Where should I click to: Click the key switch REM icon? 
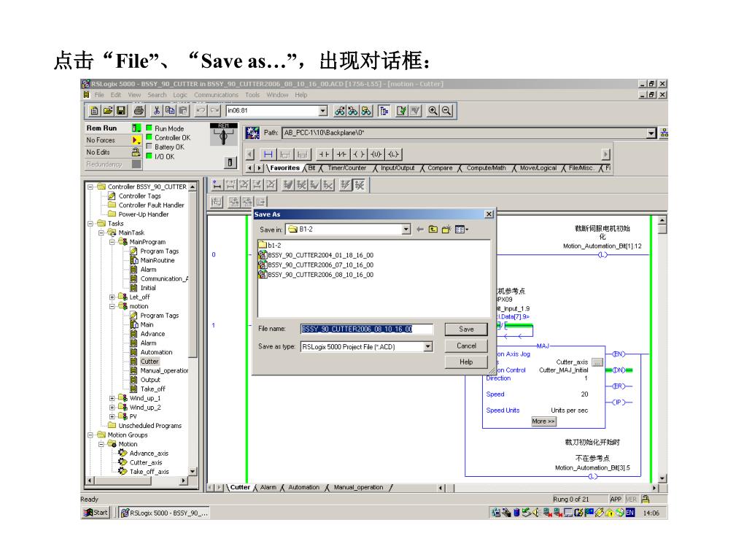[223, 135]
